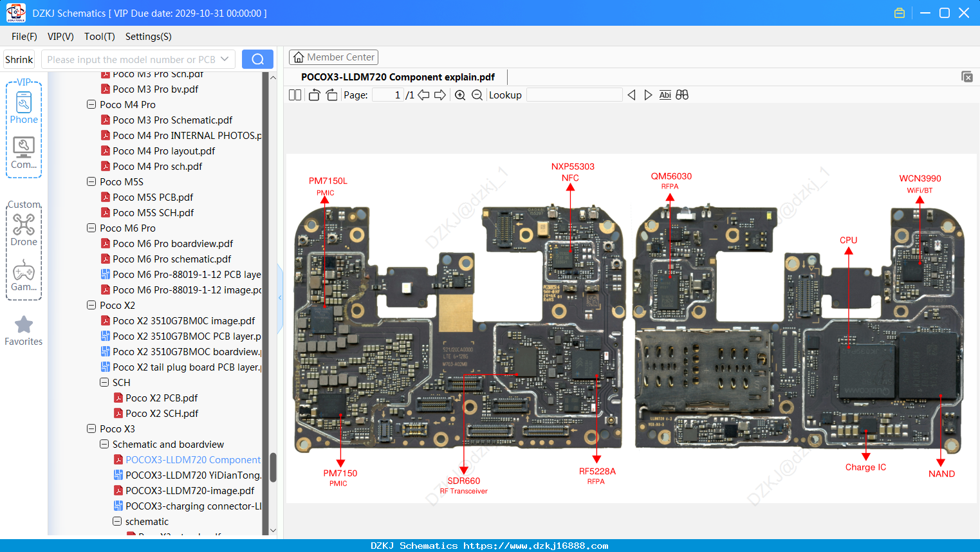
Task: Click the Lookup text field
Action: (574, 95)
